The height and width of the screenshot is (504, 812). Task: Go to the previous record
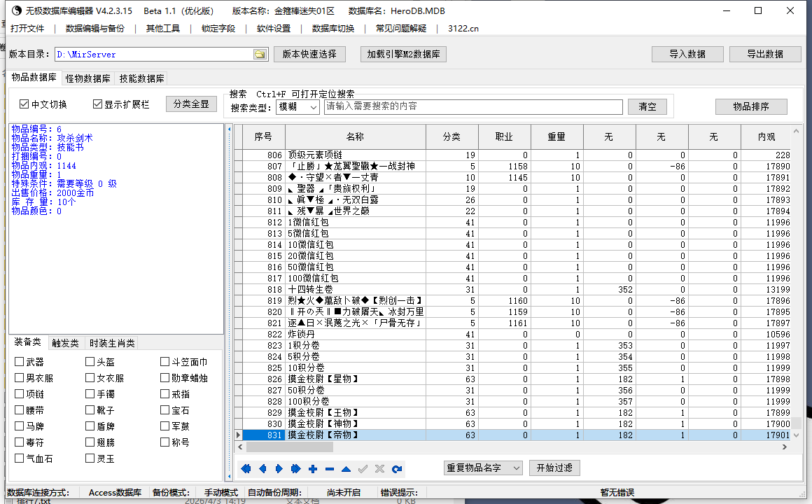pyautogui.click(x=262, y=469)
